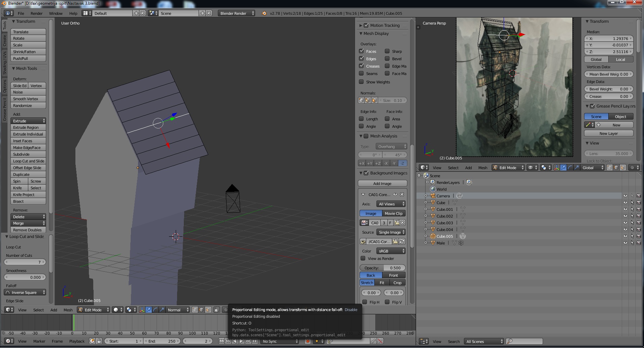Enable View as Render checkbox
Viewport: 644px width, 348px height.
tap(363, 258)
